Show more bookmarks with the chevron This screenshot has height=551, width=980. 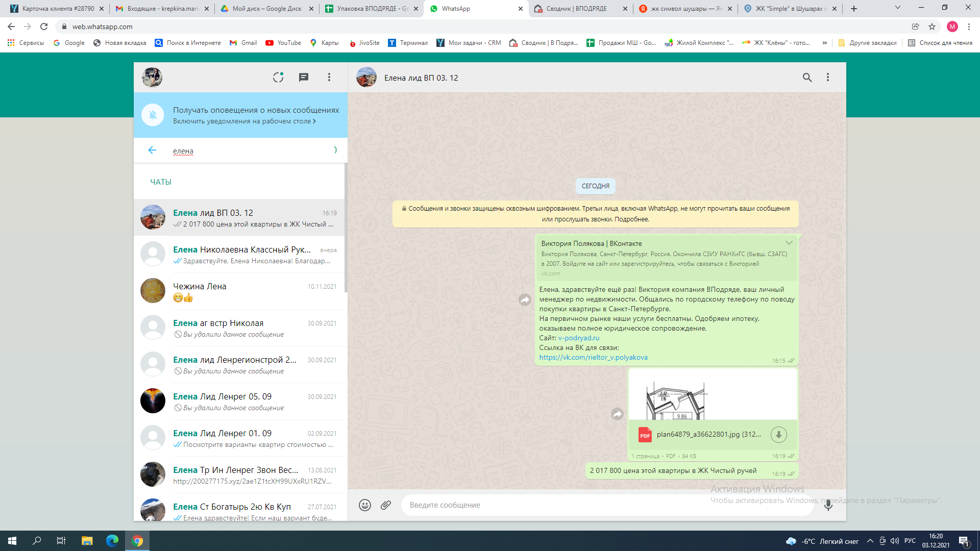tap(824, 43)
